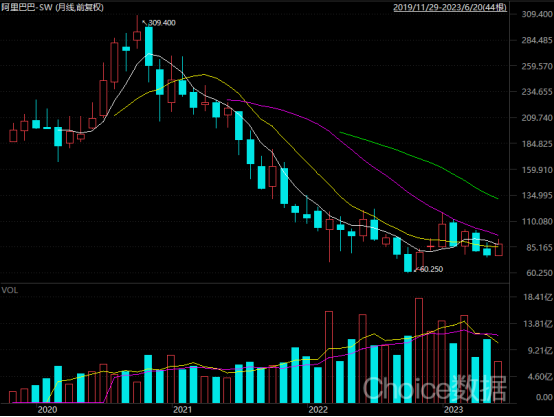Image resolution: width=554 pixels, height=417 pixels.
Task: Click the 13.81亿 volume axis value
Action: click(538, 324)
